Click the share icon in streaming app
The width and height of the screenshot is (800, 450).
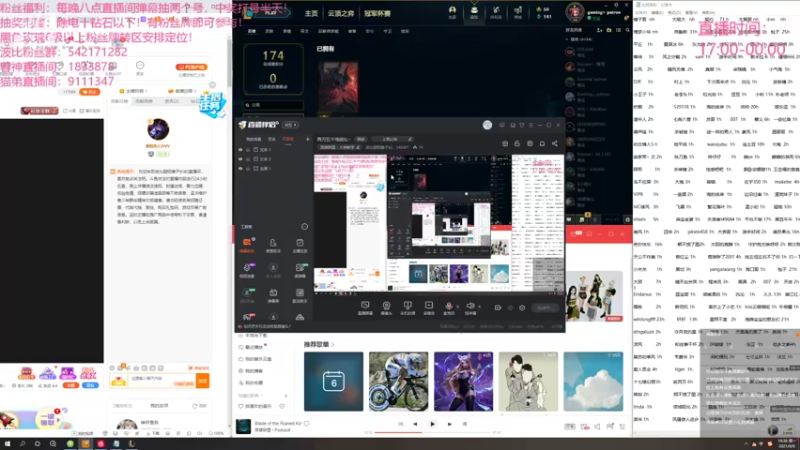click(555, 144)
